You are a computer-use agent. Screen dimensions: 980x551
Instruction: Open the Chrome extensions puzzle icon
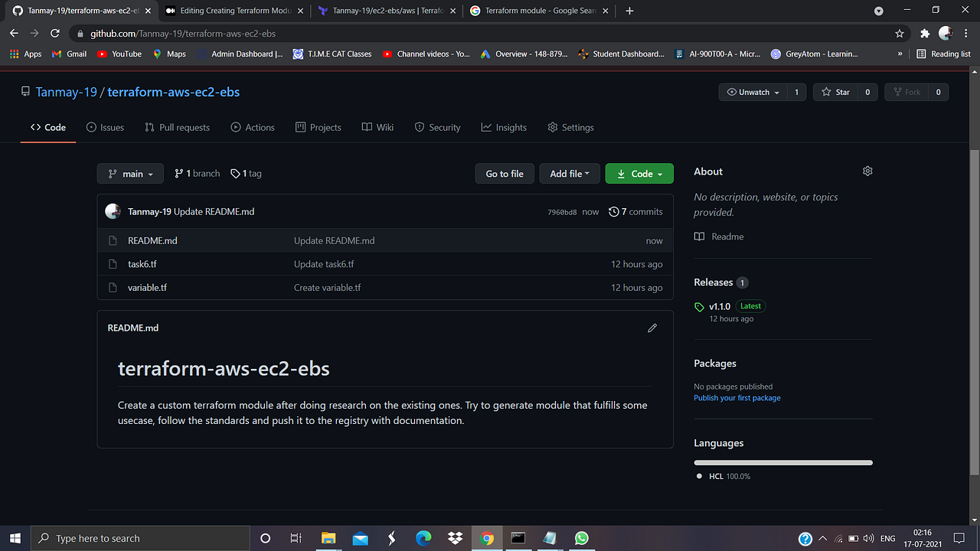click(x=925, y=34)
